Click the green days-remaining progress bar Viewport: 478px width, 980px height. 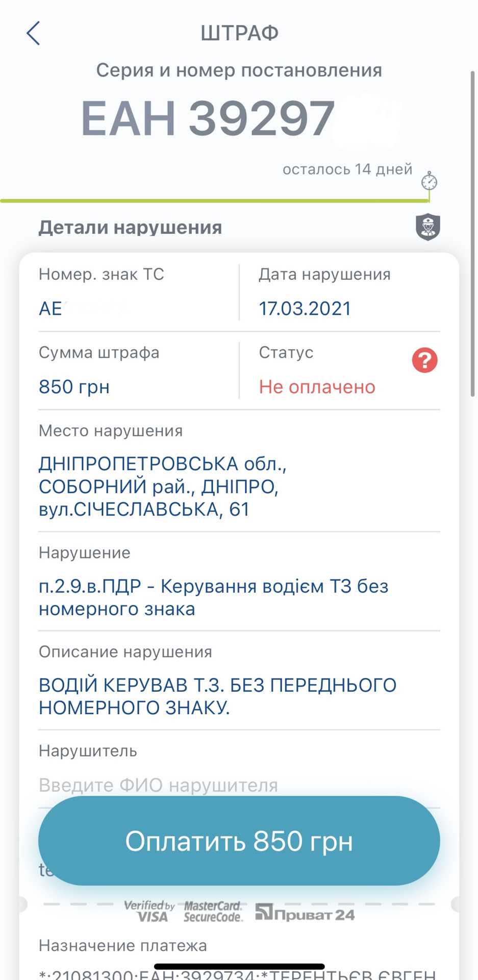(x=214, y=201)
